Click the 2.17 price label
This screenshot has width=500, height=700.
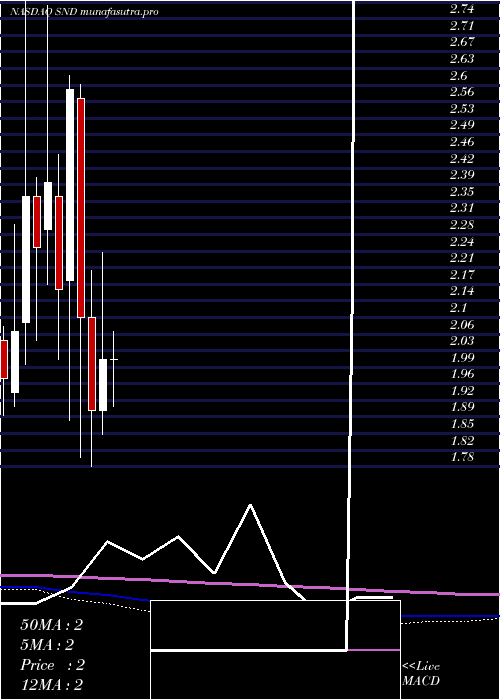[x=462, y=275]
